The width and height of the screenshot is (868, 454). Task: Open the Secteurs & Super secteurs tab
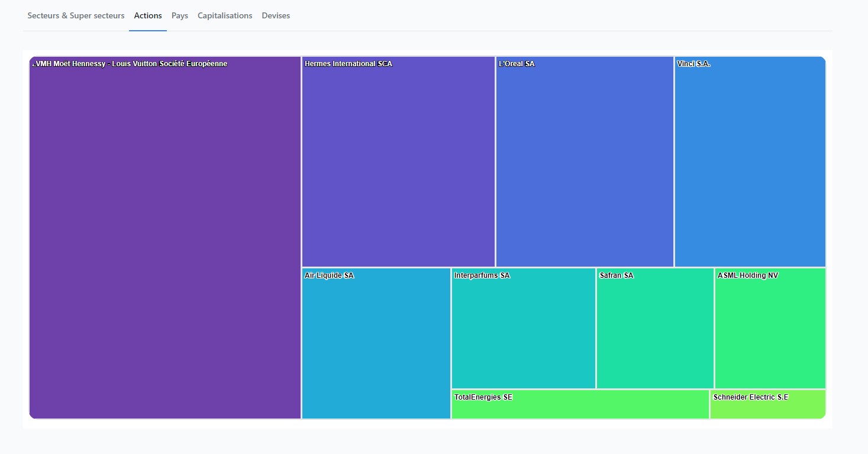click(x=76, y=15)
